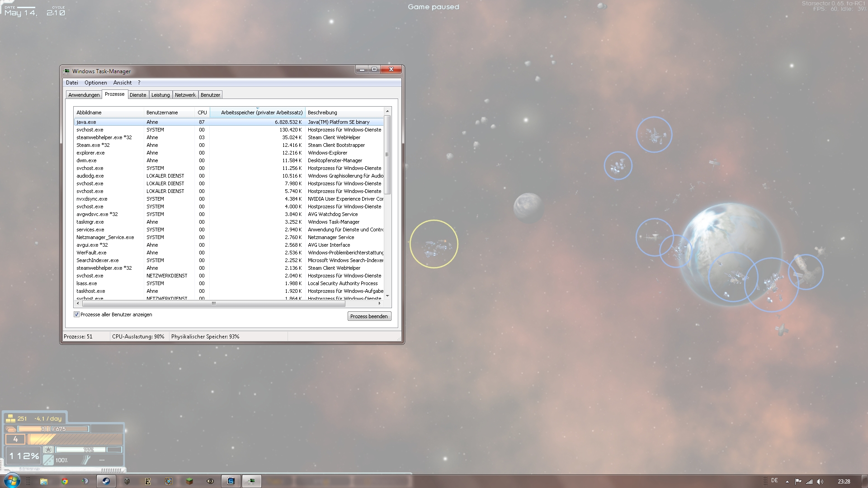Click the volume speaker tray icon

tap(821, 482)
